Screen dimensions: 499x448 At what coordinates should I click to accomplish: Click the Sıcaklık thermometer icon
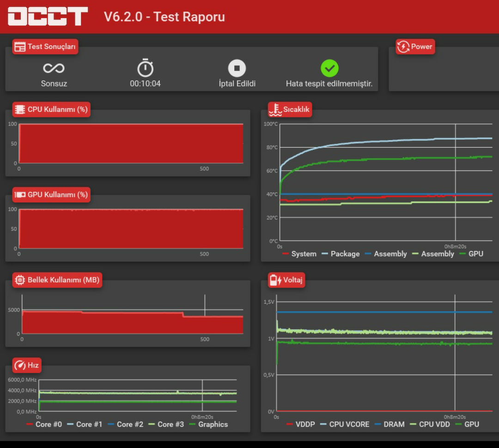tap(275, 110)
